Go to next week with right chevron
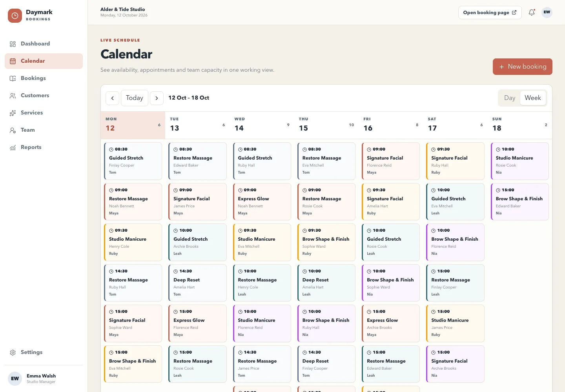 (157, 98)
